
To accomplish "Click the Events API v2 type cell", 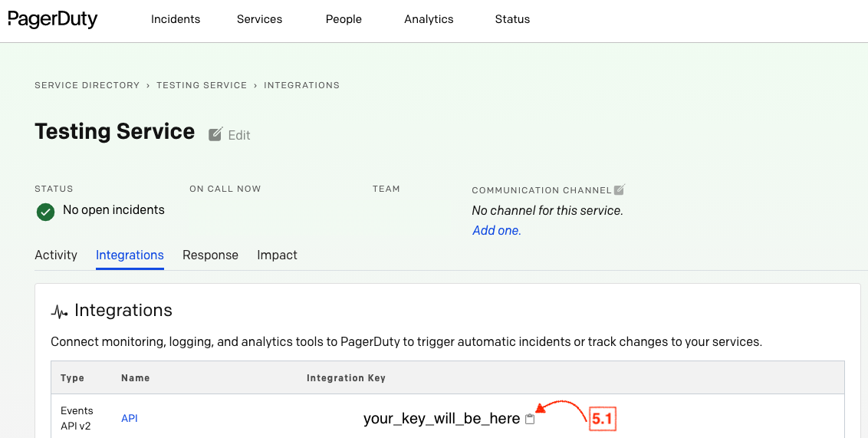I will pyautogui.click(x=77, y=419).
